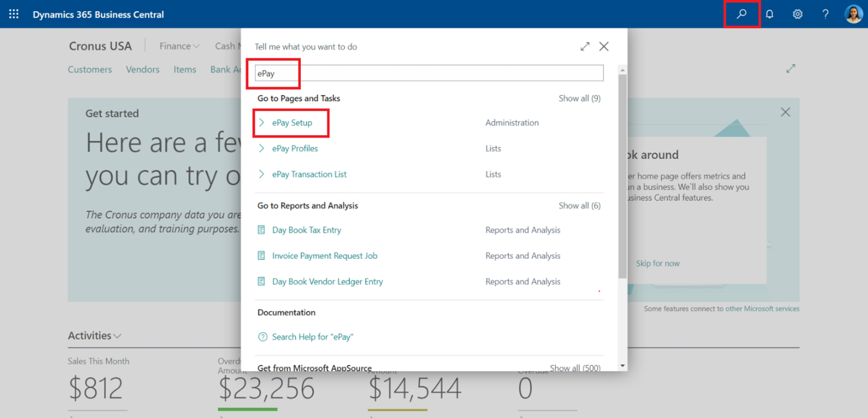
Task: Show all 6 reports and analysis
Action: tap(579, 206)
